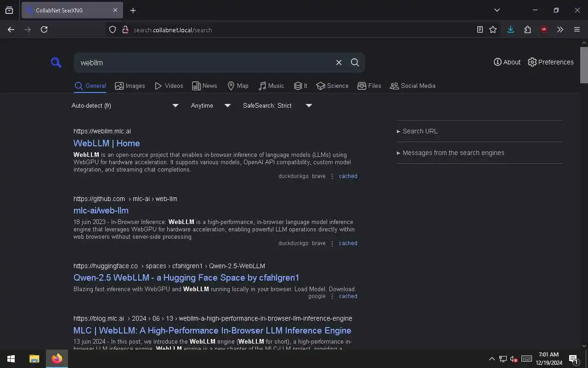Switch to the Images tab
Image resolution: width=588 pixels, height=368 pixels.
pos(130,86)
